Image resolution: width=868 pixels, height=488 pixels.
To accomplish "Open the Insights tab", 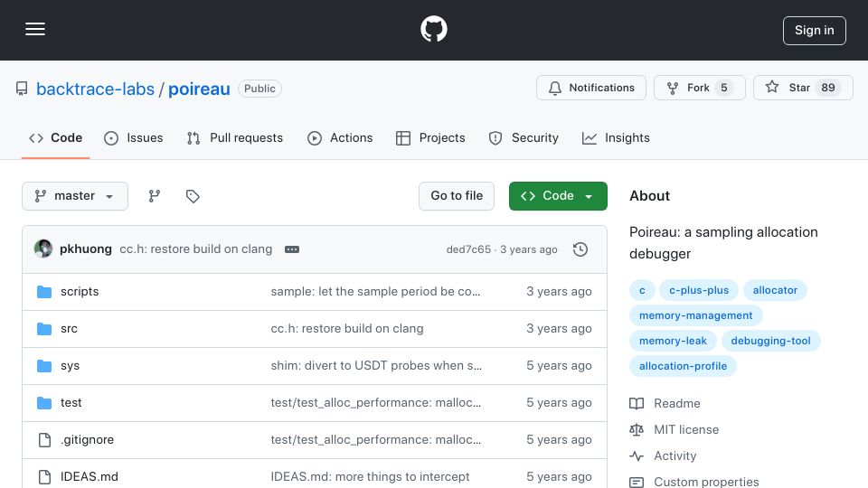I will [616, 137].
